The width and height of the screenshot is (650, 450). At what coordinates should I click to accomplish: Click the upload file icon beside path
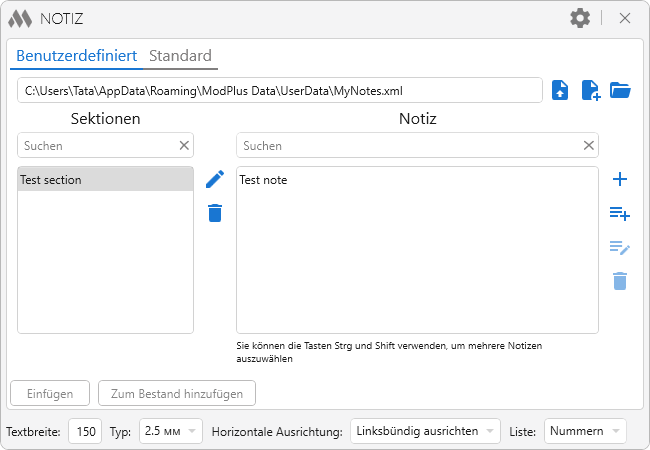[561, 90]
